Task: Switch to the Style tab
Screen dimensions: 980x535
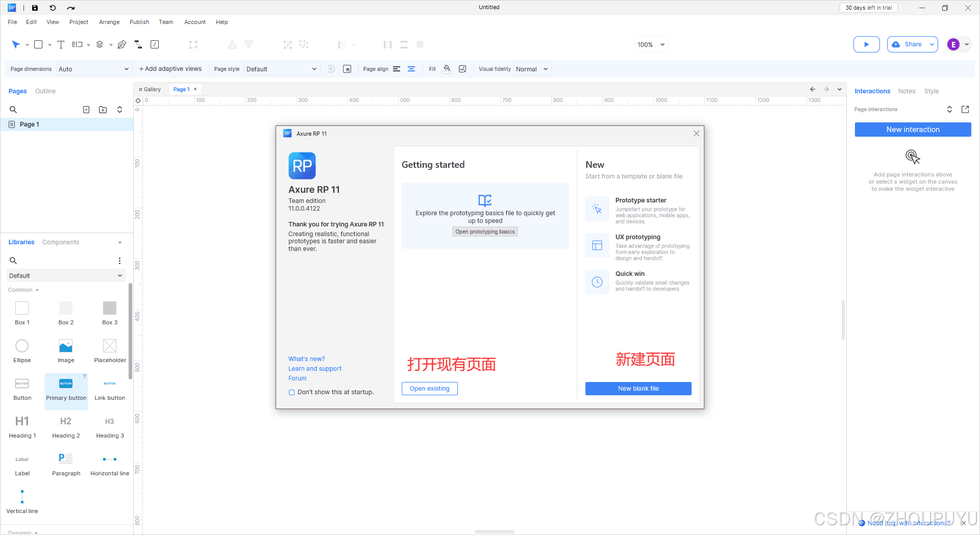Action: click(931, 91)
